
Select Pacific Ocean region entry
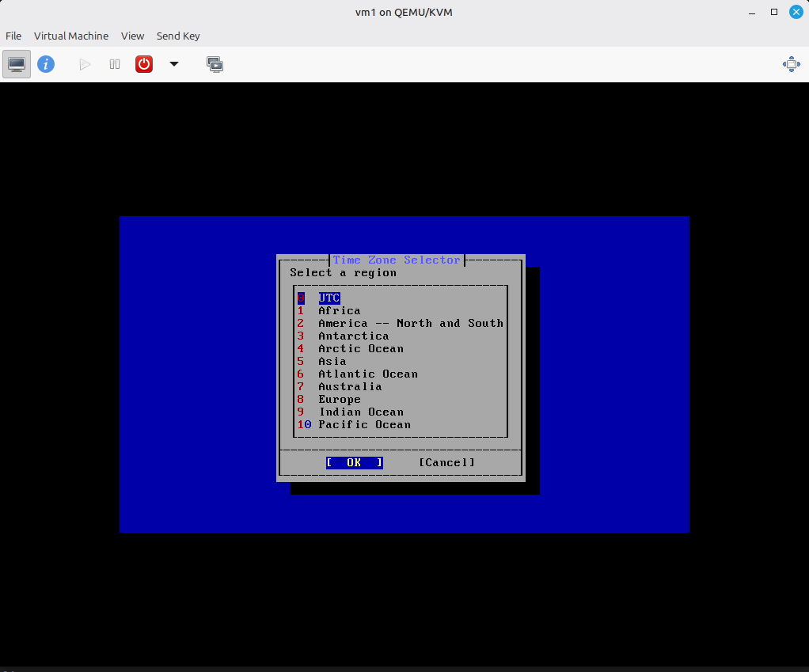tap(364, 425)
